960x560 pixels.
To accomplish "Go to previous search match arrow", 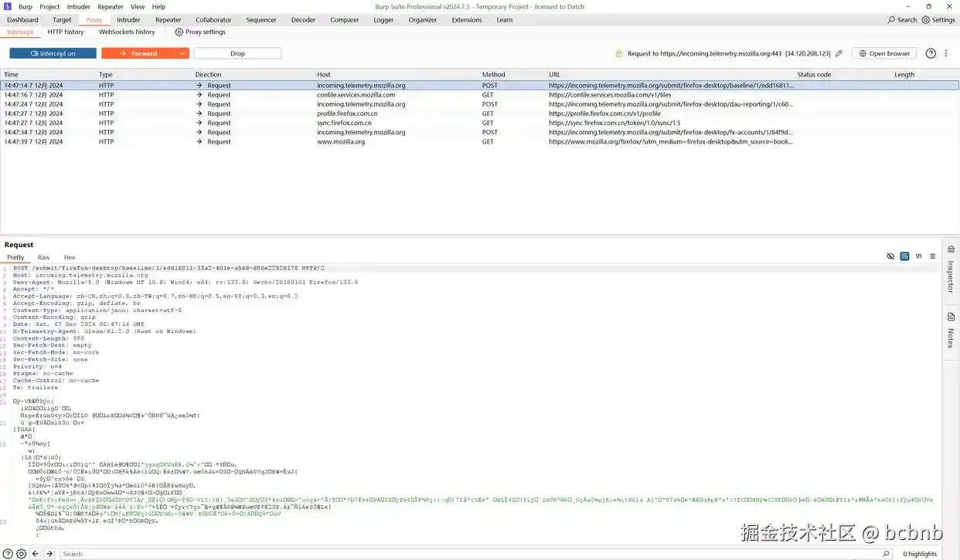I will click(36, 554).
